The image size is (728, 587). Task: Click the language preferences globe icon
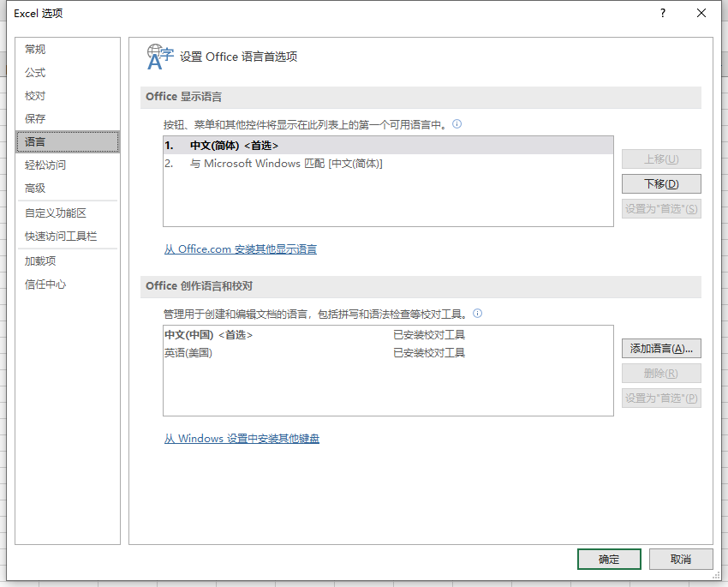(159, 57)
